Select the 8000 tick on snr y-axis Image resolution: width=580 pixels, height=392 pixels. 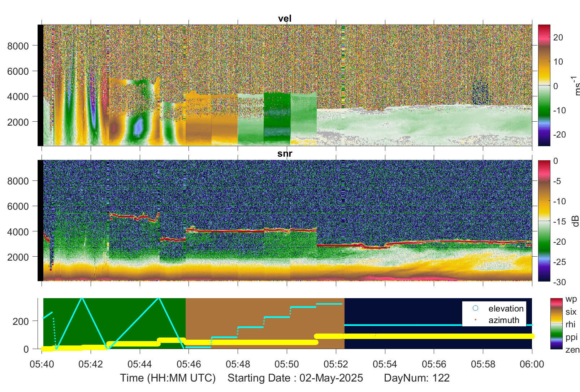pos(18,181)
